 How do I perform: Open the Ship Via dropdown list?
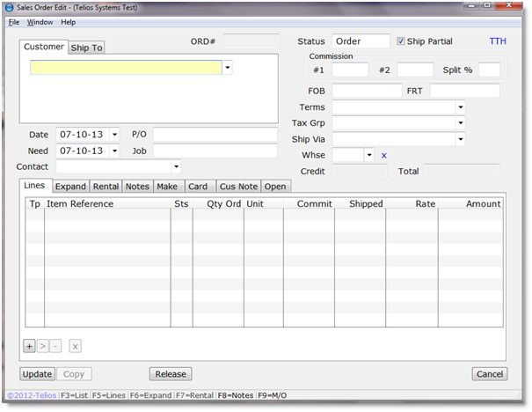tap(460, 139)
